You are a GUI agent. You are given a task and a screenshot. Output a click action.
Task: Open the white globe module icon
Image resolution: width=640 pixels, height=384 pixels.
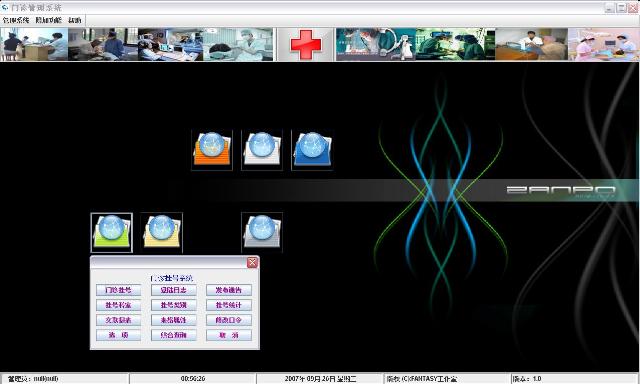(x=262, y=150)
